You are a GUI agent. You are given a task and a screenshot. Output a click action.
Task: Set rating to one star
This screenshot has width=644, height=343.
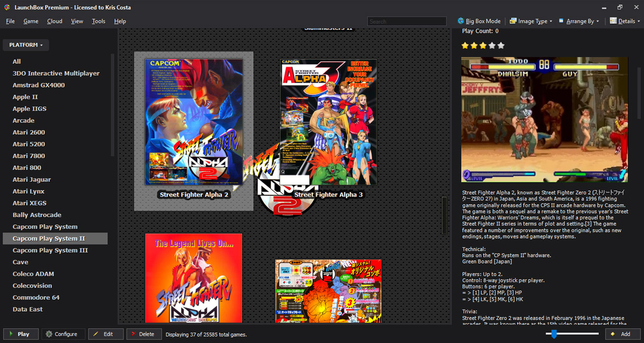tap(465, 46)
